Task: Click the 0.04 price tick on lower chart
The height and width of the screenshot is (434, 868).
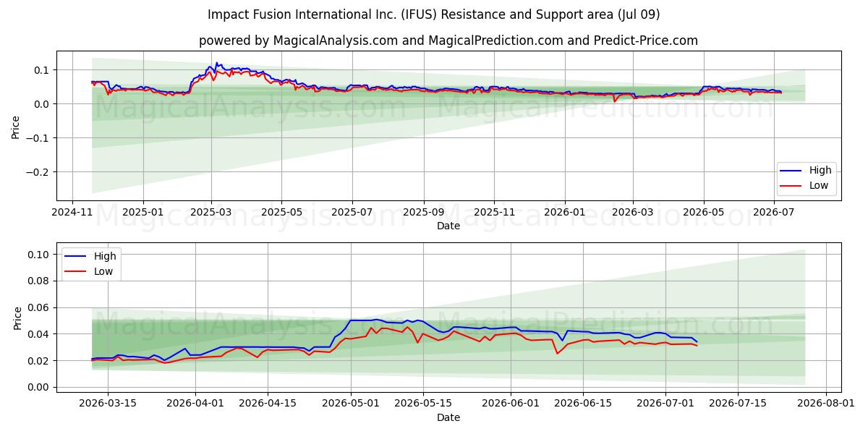Action: pos(38,334)
